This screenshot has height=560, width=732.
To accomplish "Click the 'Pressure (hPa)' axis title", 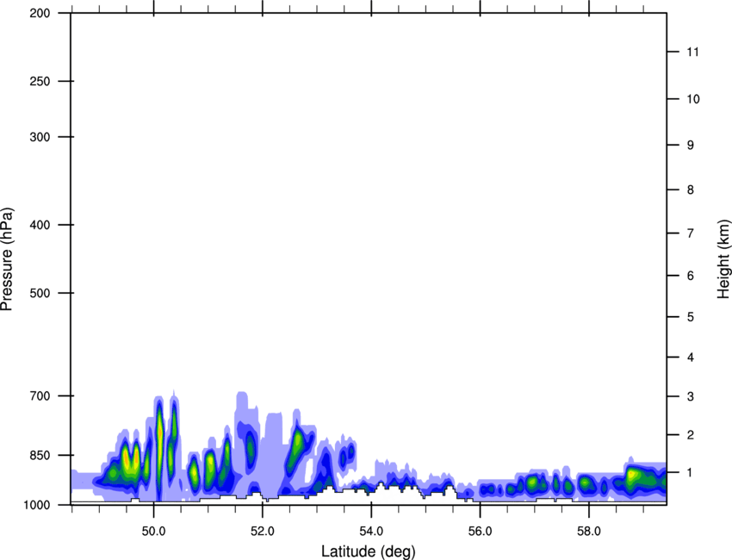I will coord(7,259).
